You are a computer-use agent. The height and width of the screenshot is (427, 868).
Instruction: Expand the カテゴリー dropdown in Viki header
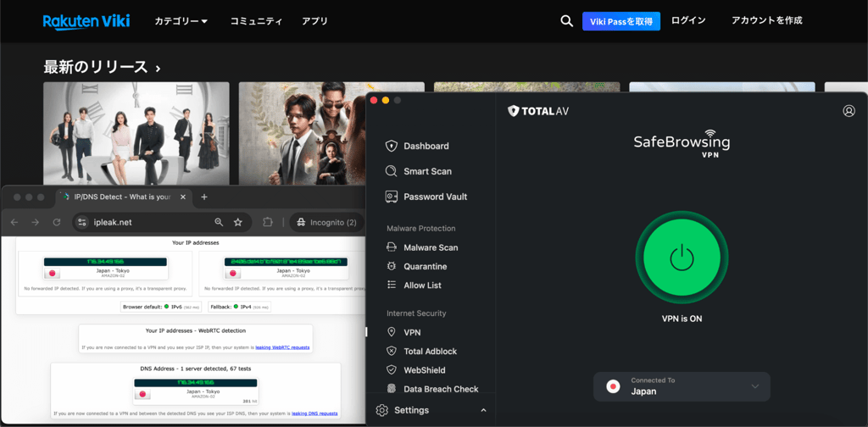pyautogui.click(x=181, y=21)
